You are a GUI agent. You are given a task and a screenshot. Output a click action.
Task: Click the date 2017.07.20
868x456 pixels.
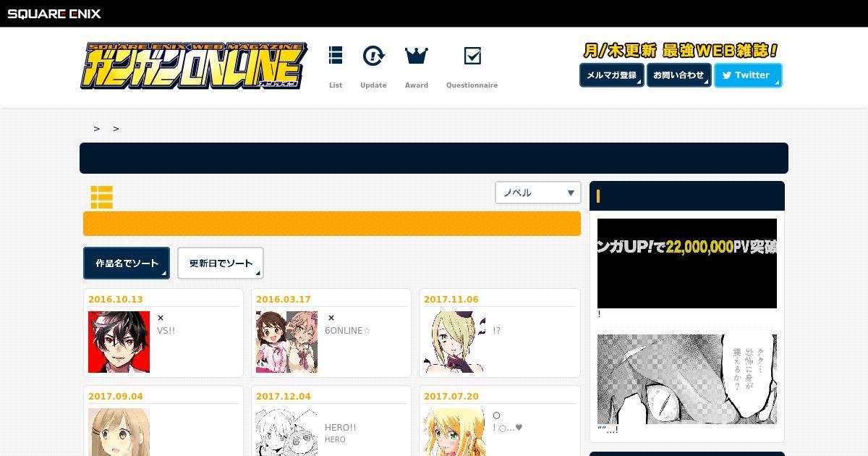451,397
